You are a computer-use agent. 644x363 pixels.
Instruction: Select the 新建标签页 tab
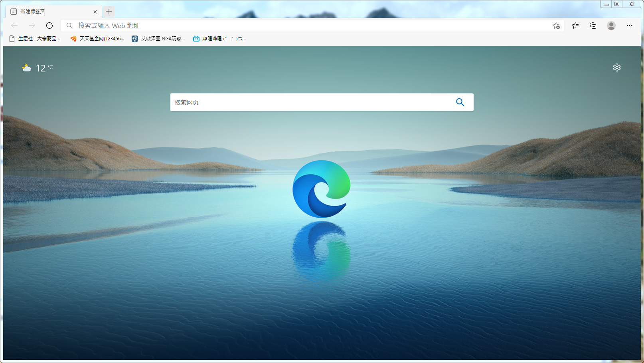pos(54,12)
